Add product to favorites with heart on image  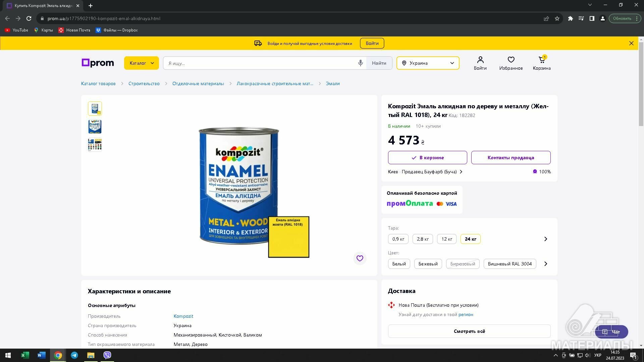360,258
